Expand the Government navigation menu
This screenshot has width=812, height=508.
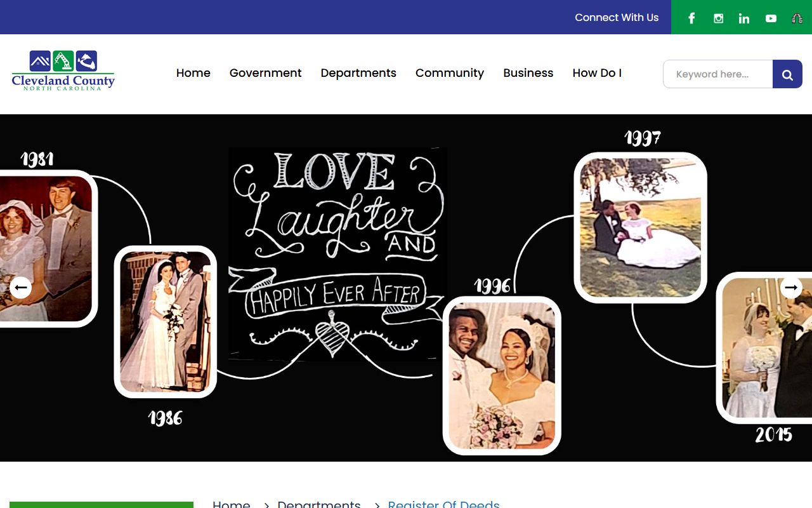(265, 73)
